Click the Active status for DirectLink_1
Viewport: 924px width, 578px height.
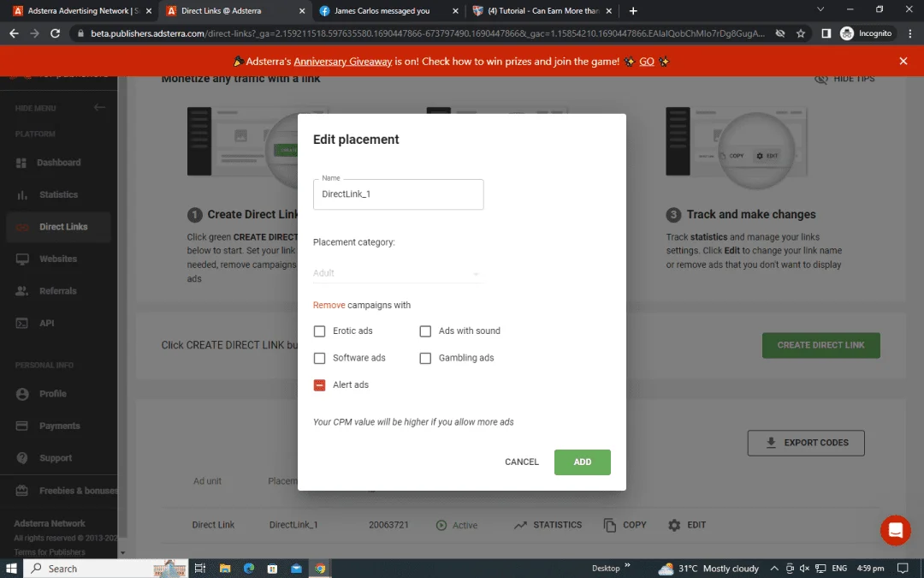[x=457, y=525]
